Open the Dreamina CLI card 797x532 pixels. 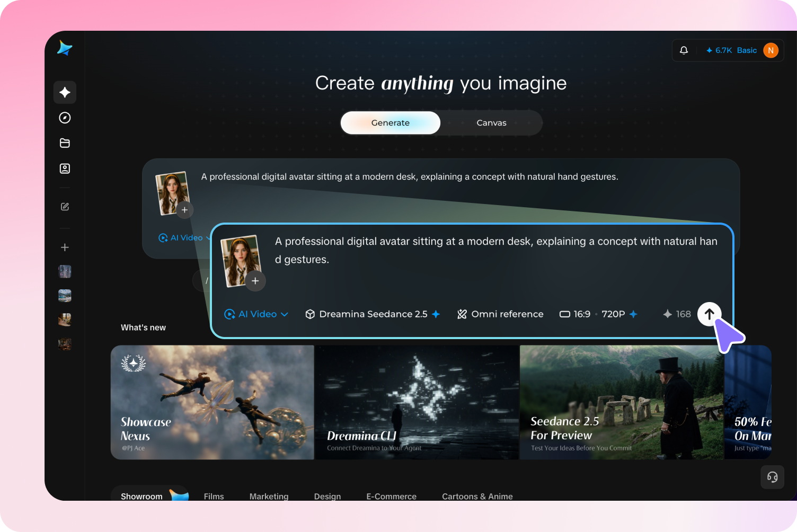417,402
